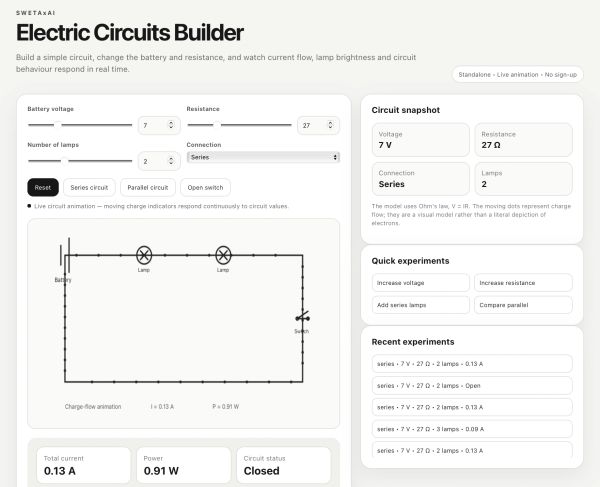Click the Battery voltage stepper arrows
This screenshot has width=600, height=487.
coord(171,125)
